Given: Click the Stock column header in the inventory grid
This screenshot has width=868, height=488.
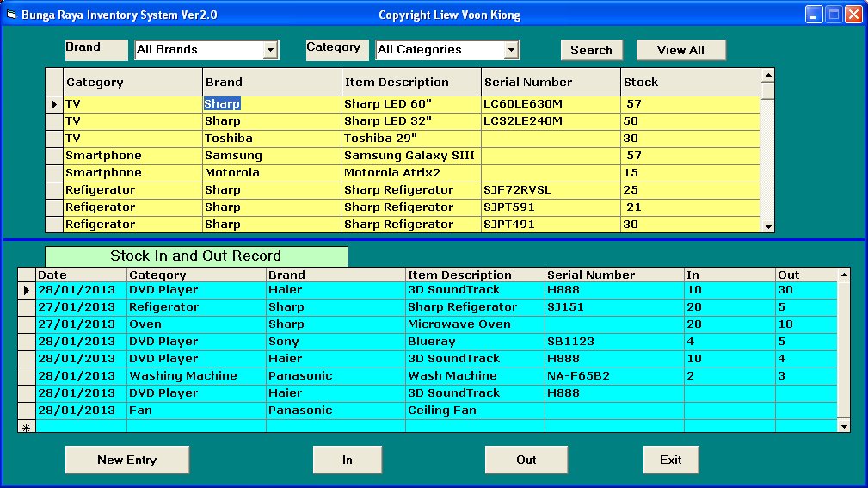Looking at the screenshot, I should [x=690, y=82].
